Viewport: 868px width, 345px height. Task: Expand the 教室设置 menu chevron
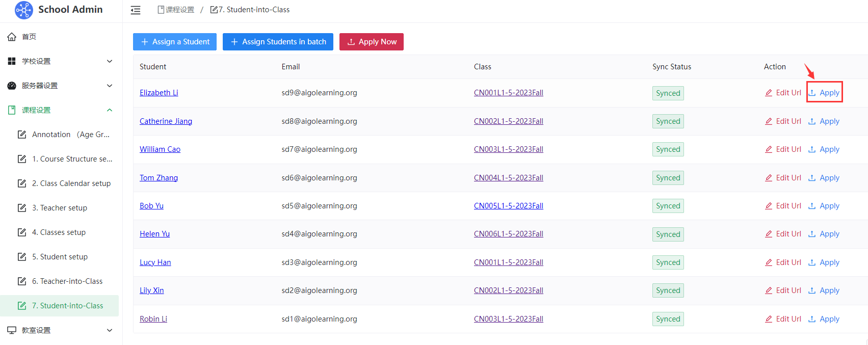[x=110, y=330]
